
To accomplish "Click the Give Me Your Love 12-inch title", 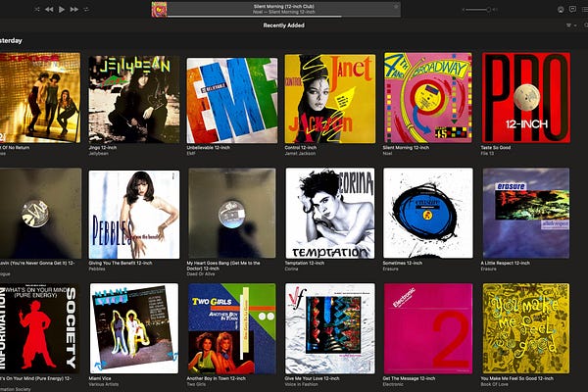I will (312, 378).
